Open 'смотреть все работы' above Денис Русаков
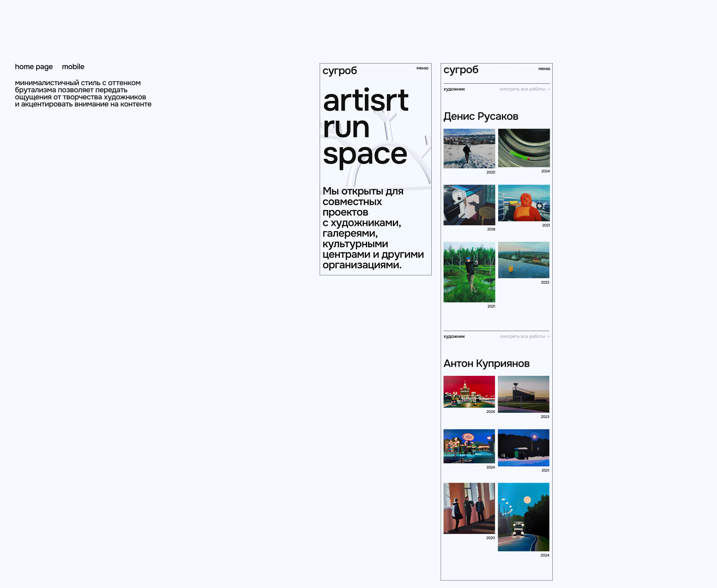The image size is (717, 588). click(524, 89)
